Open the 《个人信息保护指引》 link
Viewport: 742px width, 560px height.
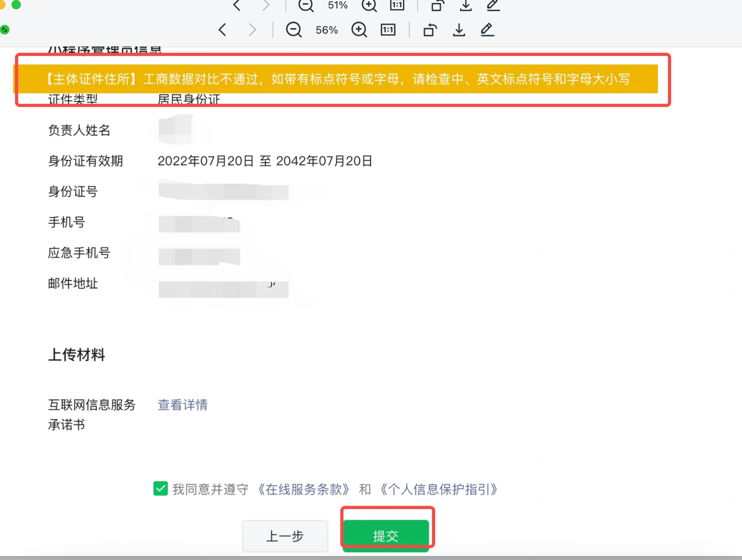point(439,489)
